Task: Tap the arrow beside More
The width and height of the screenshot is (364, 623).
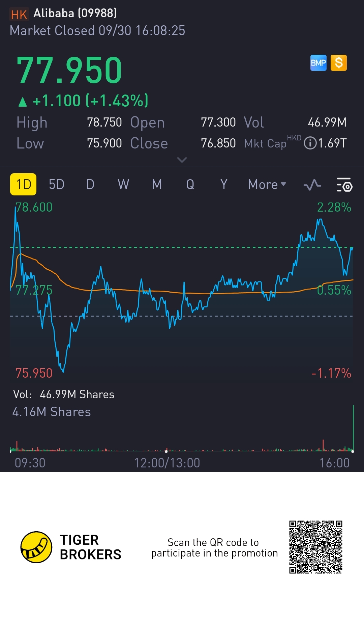Action: pos(283,184)
